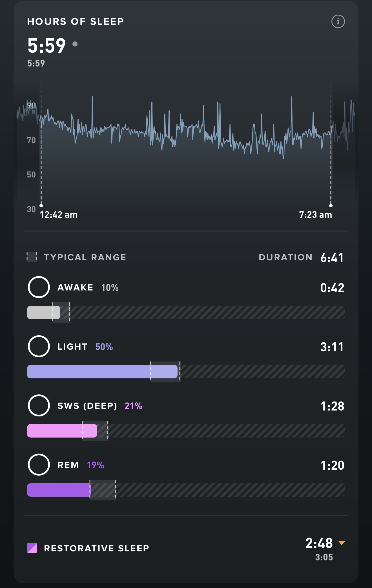Screen dimensions: 372x588
Task: Toggle the SWS (Deep) stage circle
Action: coord(39,405)
